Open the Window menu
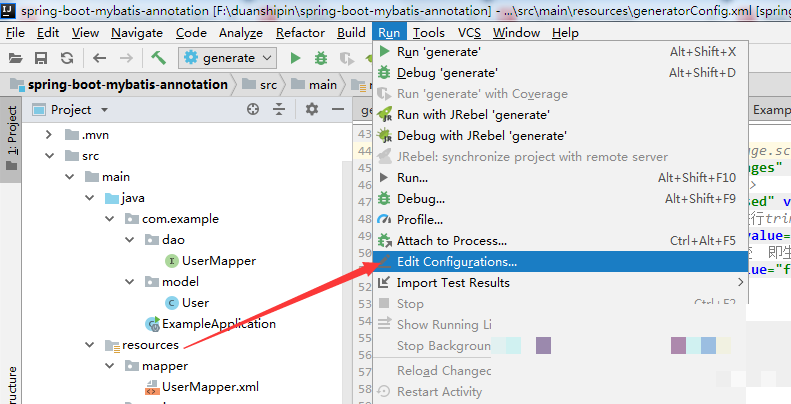This screenshot has width=791, height=404. [x=516, y=33]
